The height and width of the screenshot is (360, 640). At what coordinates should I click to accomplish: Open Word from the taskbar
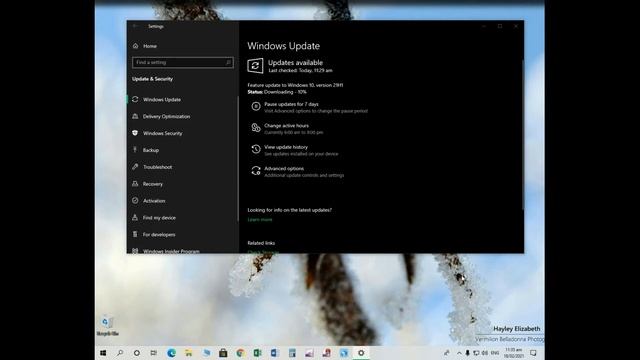click(275, 353)
